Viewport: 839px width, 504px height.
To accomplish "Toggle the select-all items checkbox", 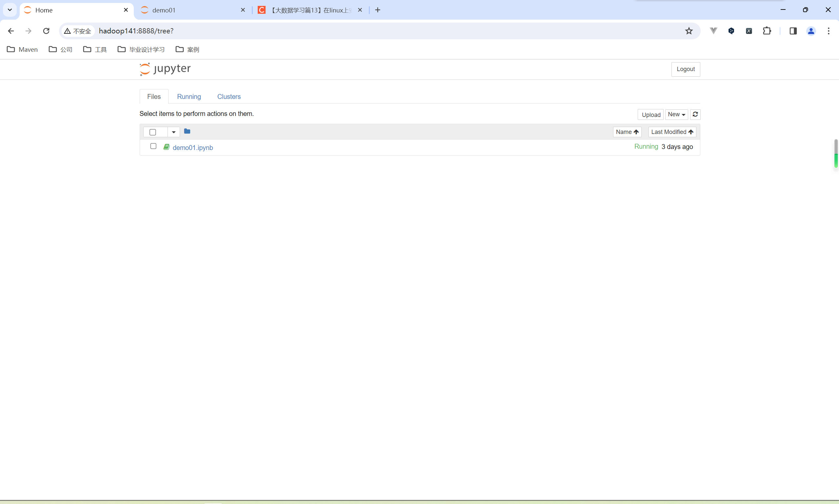I will click(x=153, y=132).
